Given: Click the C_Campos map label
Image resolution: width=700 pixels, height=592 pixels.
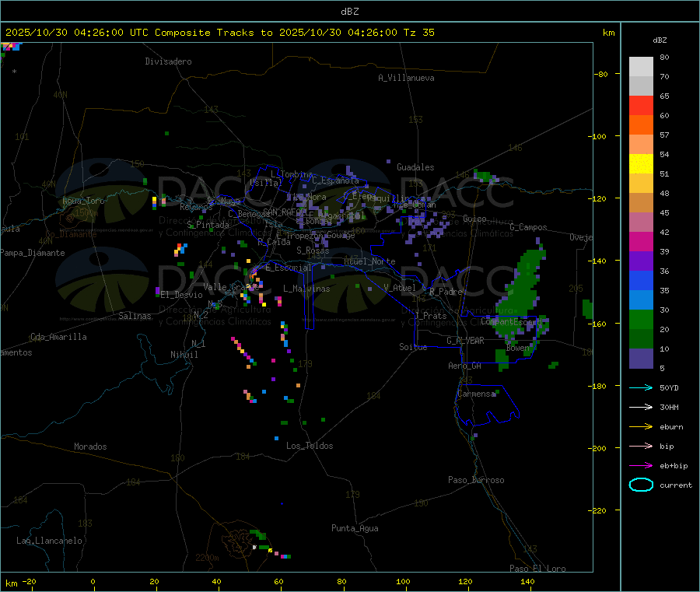Looking at the screenshot, I should (528, 227).
